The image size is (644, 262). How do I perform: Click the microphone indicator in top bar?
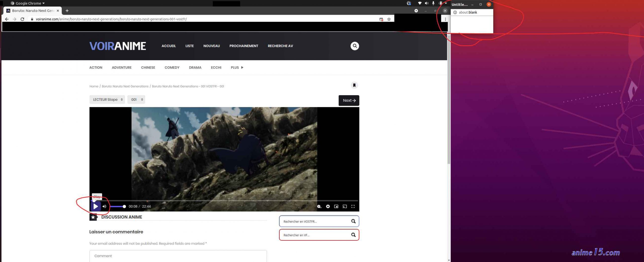pyautogui.click(x=433, y=3)
